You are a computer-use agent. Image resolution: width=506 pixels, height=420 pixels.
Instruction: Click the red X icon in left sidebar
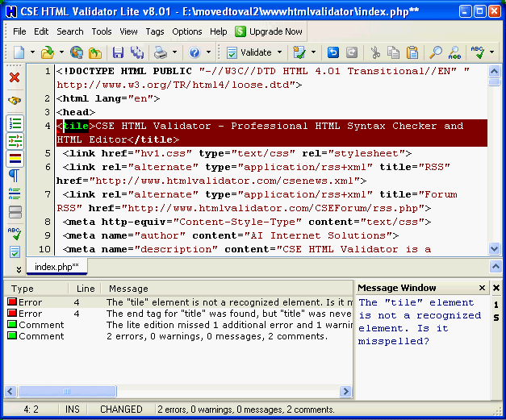(15, 77)
